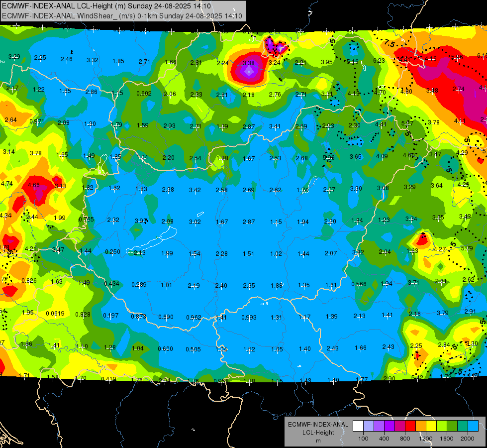Click the wind shear value 0.958
This screenshot has width=487, height=448.
coord(221,381)
